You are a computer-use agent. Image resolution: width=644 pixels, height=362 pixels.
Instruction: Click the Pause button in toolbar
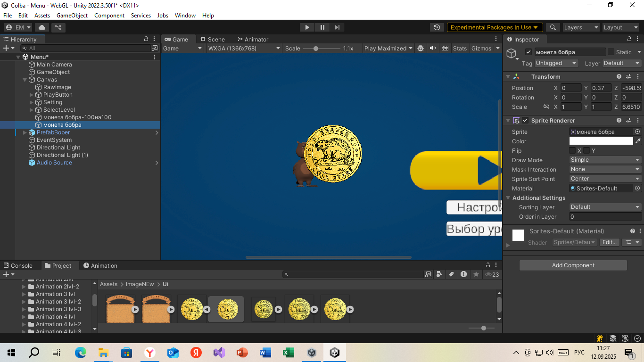tap(322, 27)
